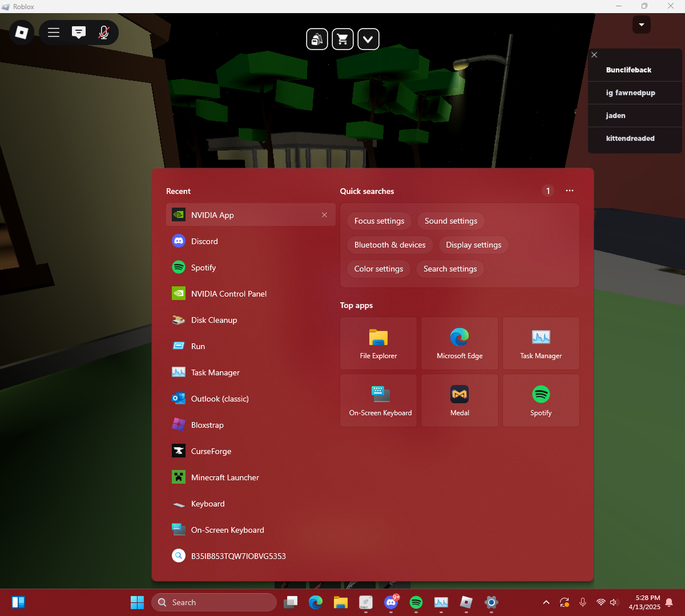This screenshot has height=616, width=685.
Task: Open Display settings quick search
Action: [x=474, y=245]
